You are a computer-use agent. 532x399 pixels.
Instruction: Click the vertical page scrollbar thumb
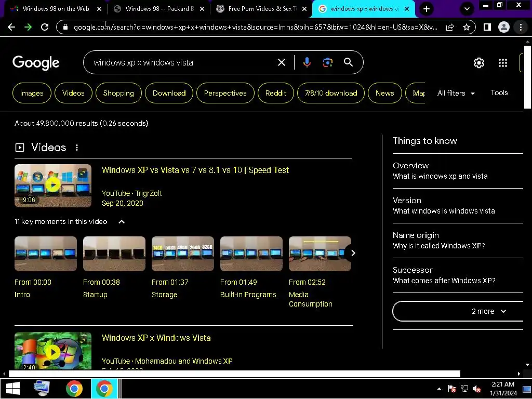click(x=527, y=77)
